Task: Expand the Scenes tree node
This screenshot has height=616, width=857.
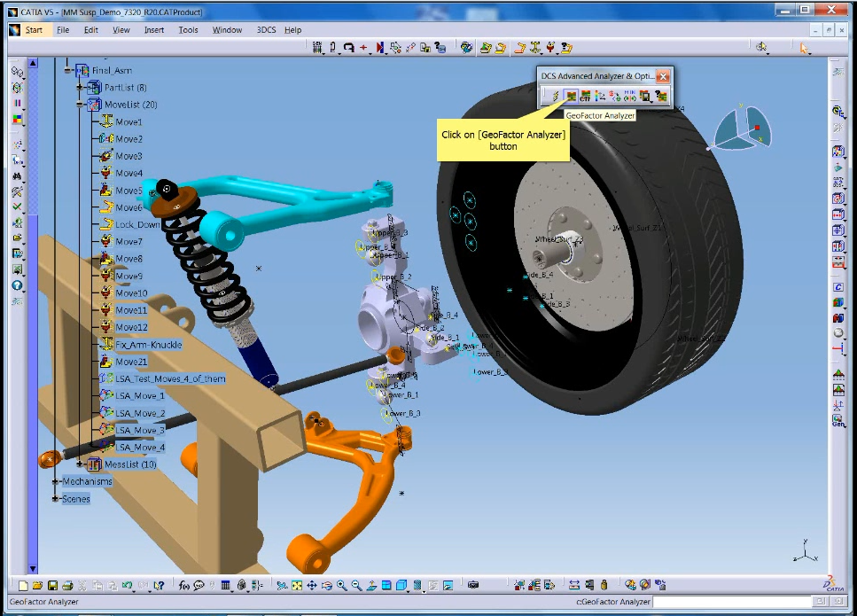Action: [x=54, y=498]
